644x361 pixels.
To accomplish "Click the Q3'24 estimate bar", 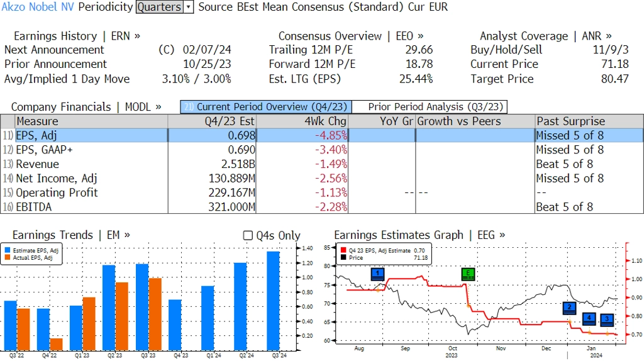I will click(273, 301).
